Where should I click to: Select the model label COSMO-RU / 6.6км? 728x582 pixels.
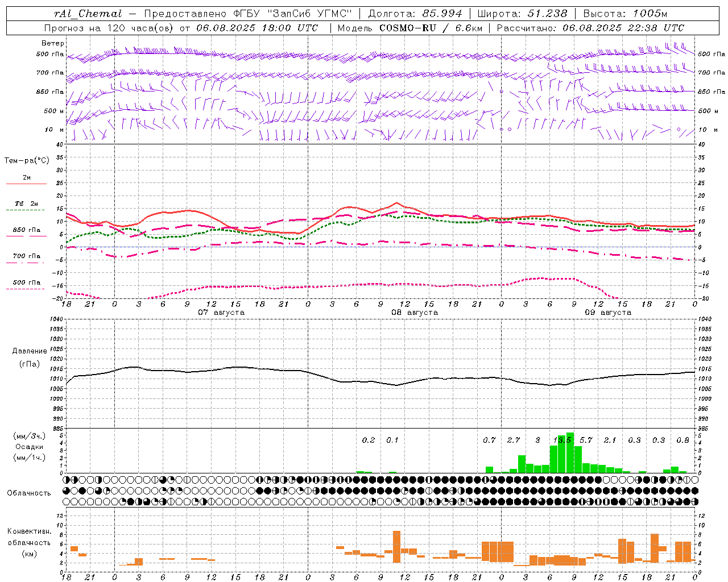pyautogui.click(x=431, y=28)
